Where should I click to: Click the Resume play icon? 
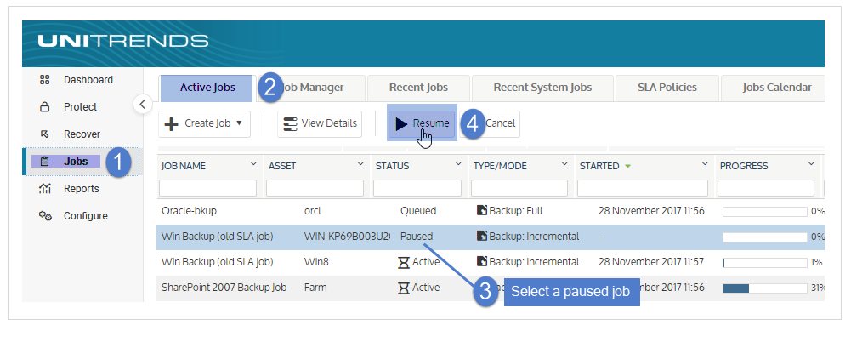click(x=401, y=123)
